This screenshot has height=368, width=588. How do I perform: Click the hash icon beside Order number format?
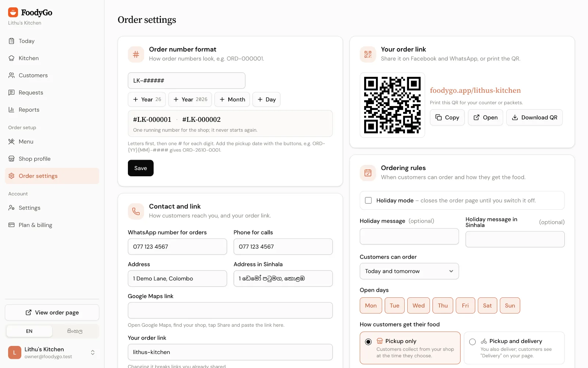(136, 54)
